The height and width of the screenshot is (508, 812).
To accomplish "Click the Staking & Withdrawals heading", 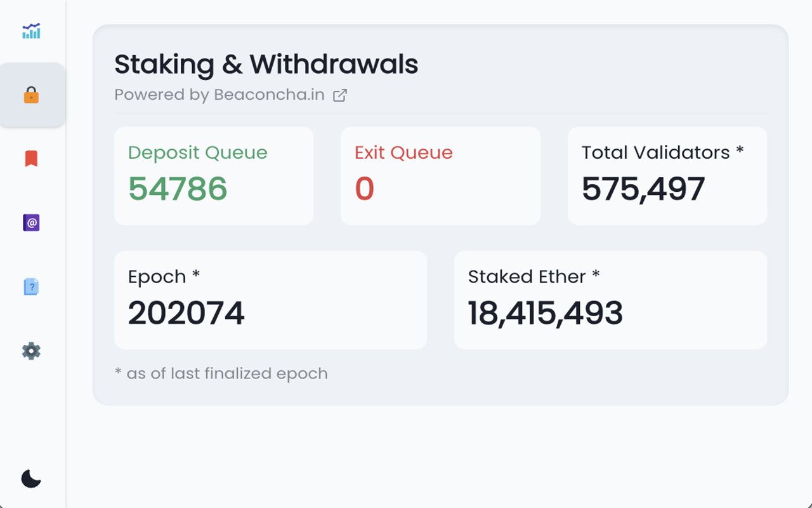I will [x=266, y=64].
